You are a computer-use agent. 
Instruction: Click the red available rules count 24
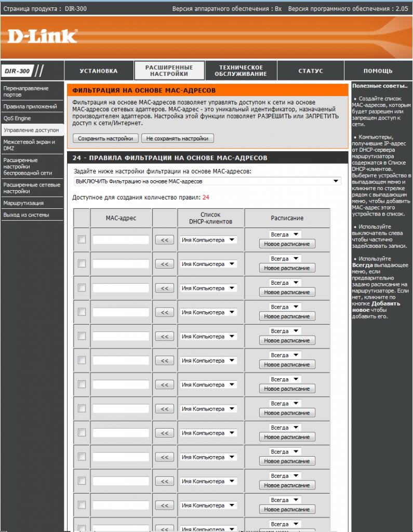click(x=206, y=197)
